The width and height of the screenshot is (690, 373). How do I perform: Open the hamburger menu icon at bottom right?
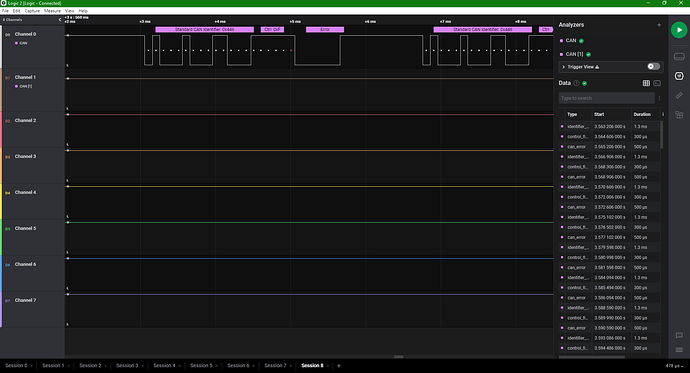click(x=679, y=350)
